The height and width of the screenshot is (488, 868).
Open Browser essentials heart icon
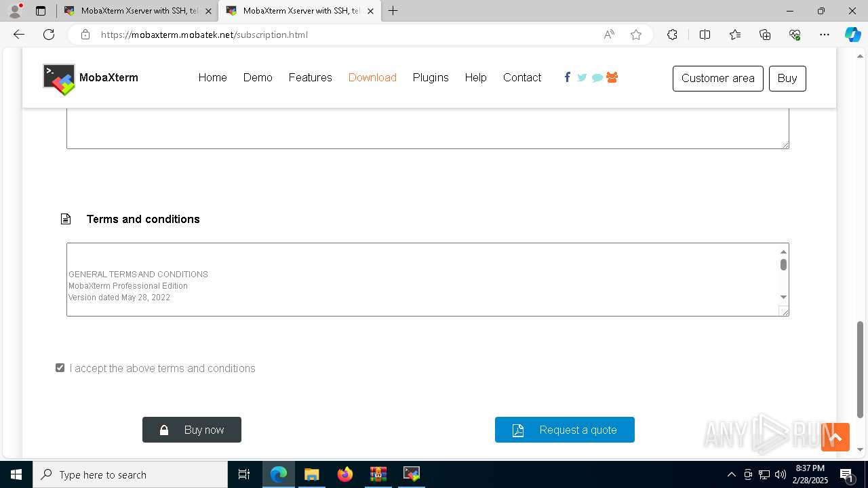(x=795, y=35)
